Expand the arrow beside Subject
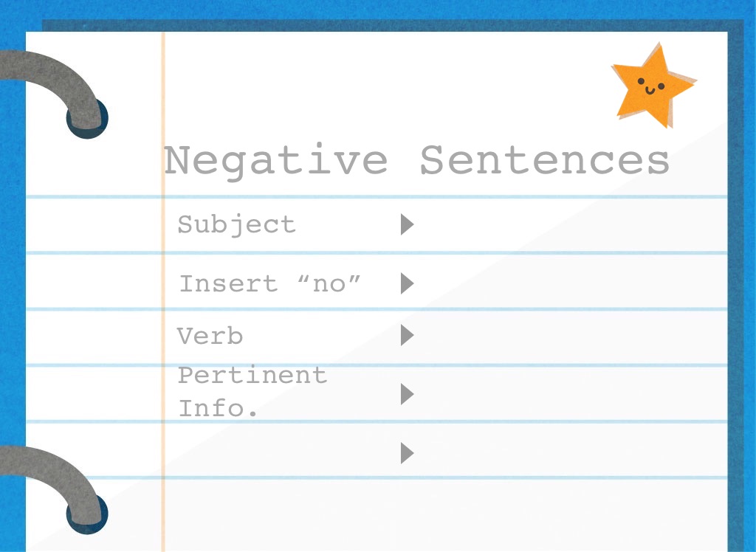The height and width of the screenshot is (552, 756). 407,224
